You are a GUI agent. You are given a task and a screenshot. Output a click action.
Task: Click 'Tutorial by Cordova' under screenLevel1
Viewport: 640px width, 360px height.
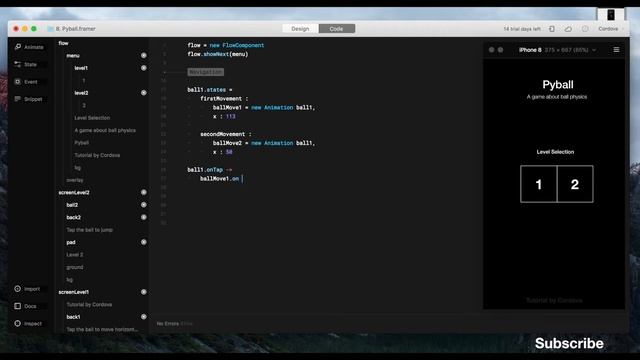click(89, 304)
